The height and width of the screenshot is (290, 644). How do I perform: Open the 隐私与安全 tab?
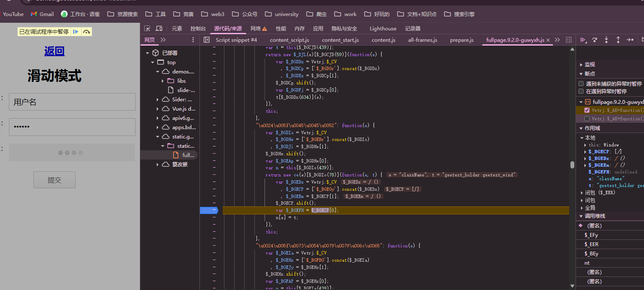coord(344,29)
